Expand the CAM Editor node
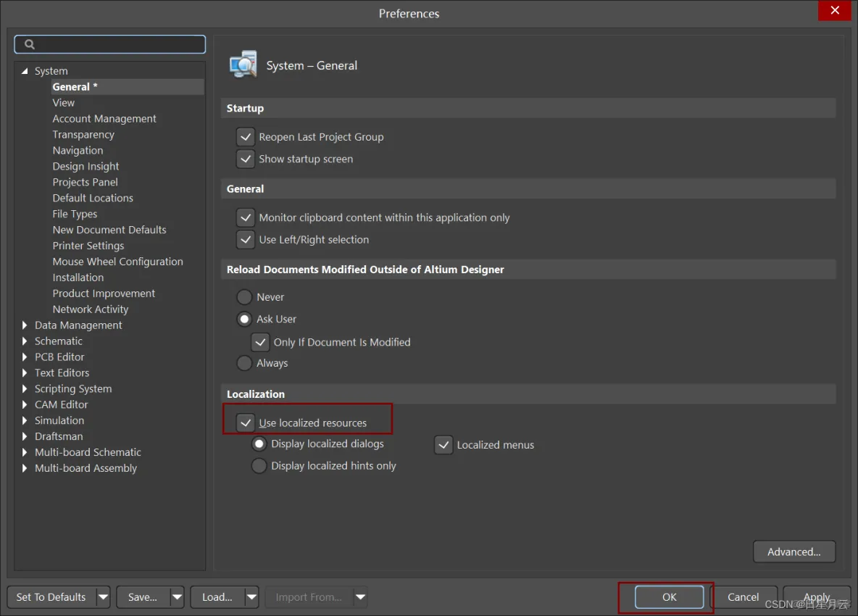The height and width of the screenshot is (616, 858). 25,404
